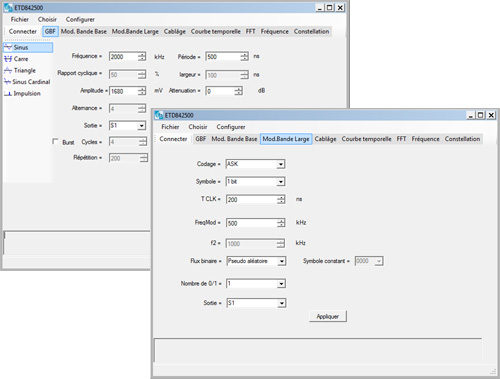Click the Appliquer button
This screenshot has height=379, width=500.
(x=328, y=316)
